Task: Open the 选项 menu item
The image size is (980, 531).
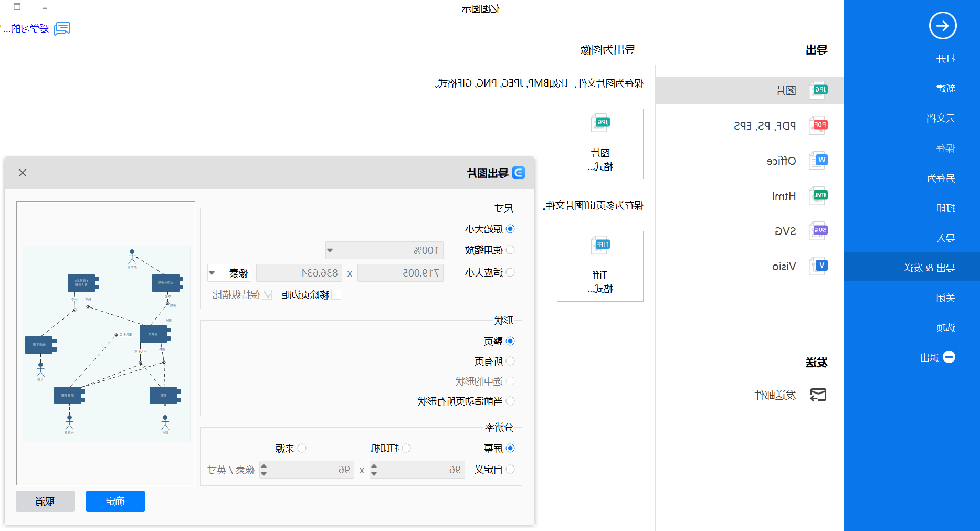Action: tap(945, 328)
